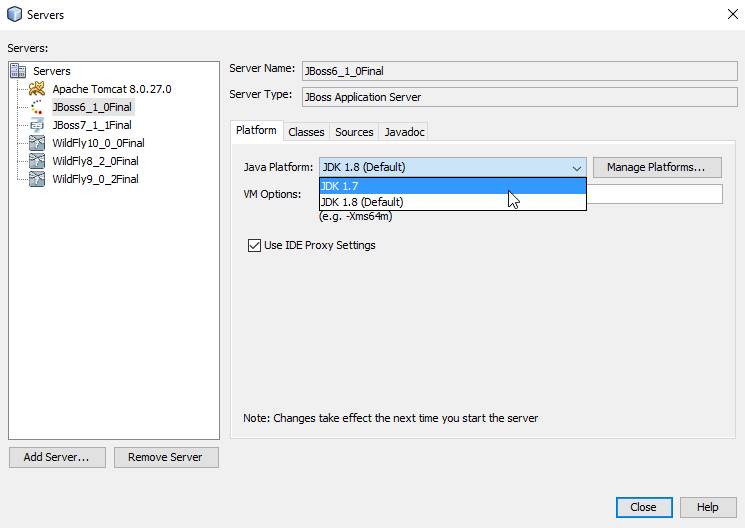
Task: Click the Server Name field
Action: pyautogui.click(x=519, y=71)
